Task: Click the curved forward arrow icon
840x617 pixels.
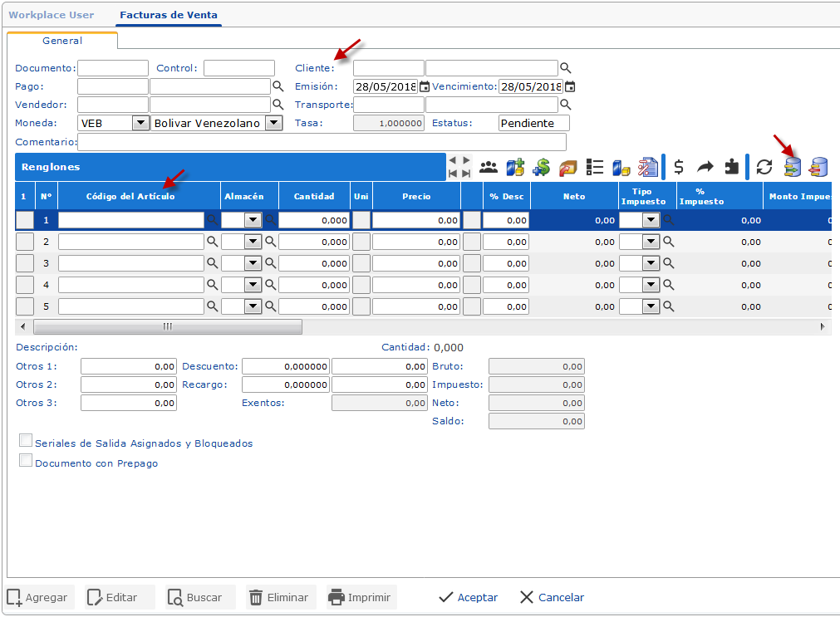Action: click(x=705, y=167)
